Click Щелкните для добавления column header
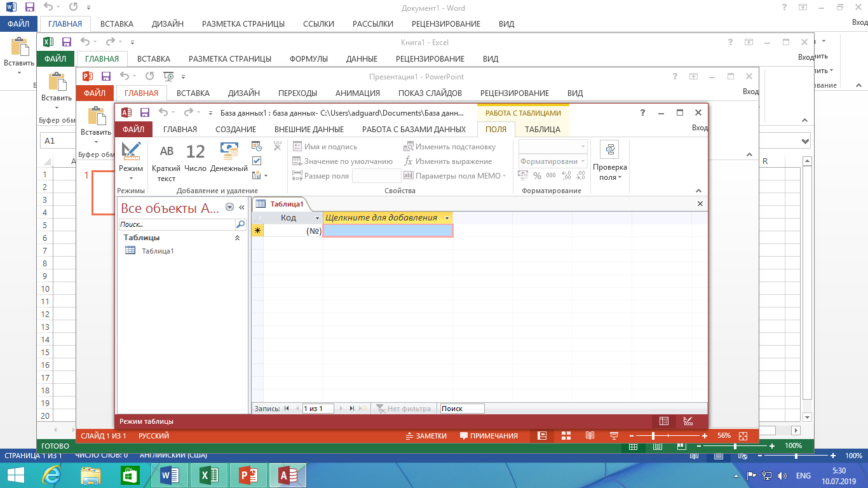 [388, 218]
